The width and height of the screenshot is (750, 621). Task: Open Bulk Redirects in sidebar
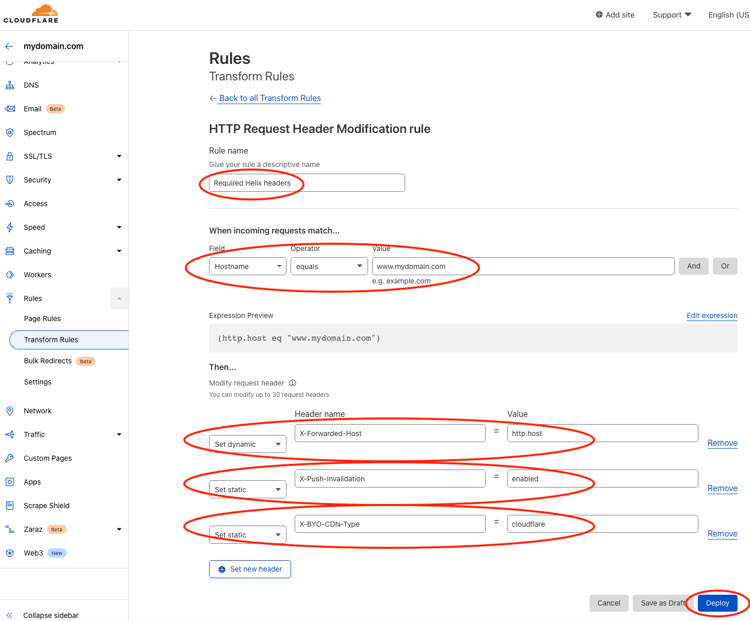[48, 361]
